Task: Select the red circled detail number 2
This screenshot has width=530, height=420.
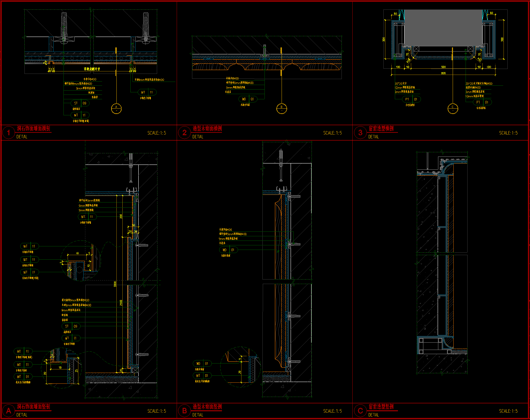Action: pos(184,133)
